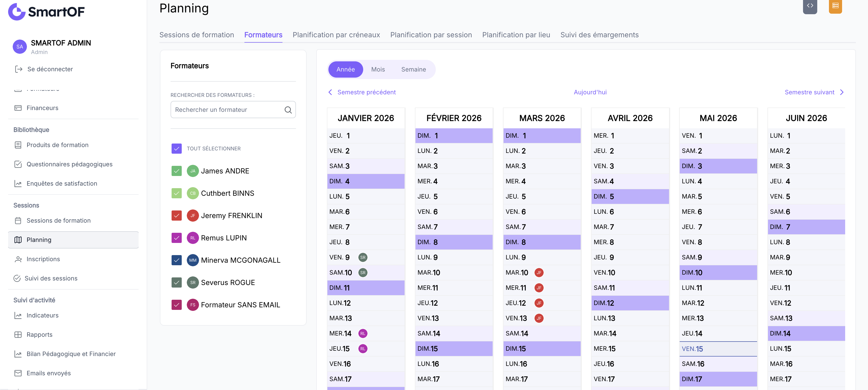Toggle the Tout sélectionner checkbox

point(177,149)
